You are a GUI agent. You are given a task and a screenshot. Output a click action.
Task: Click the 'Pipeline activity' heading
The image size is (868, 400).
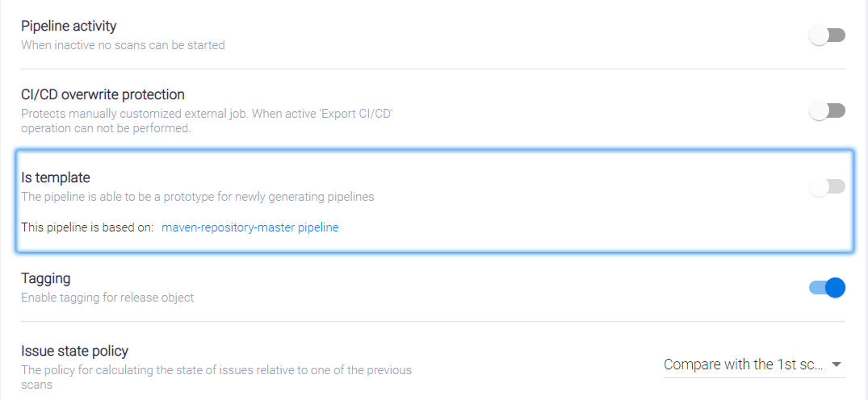click(69, 27)
